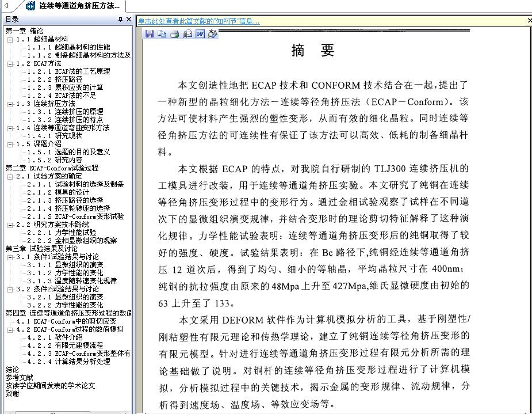The height and width of the screenshot is (414, 532).
Task: Switch to the 连续等通道角挤压方法 document tab
Action: pos(79,6)
